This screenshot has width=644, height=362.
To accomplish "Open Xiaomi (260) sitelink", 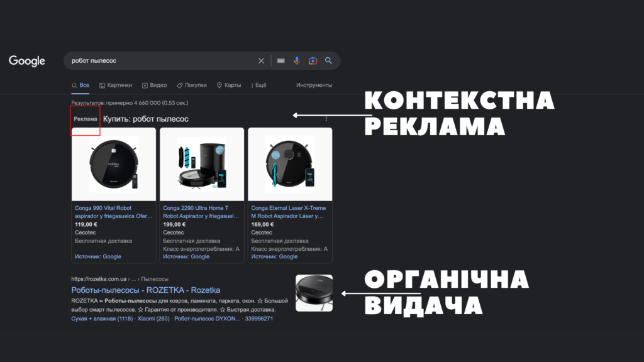I will 153,319.
